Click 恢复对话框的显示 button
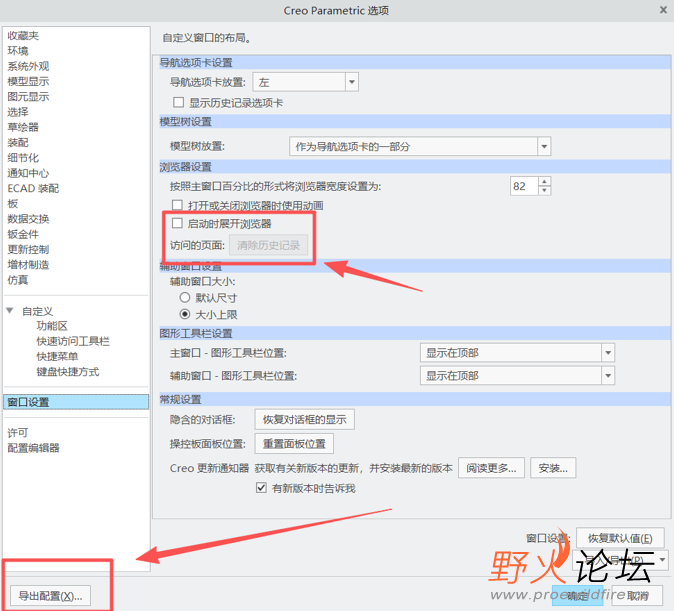 304,419
